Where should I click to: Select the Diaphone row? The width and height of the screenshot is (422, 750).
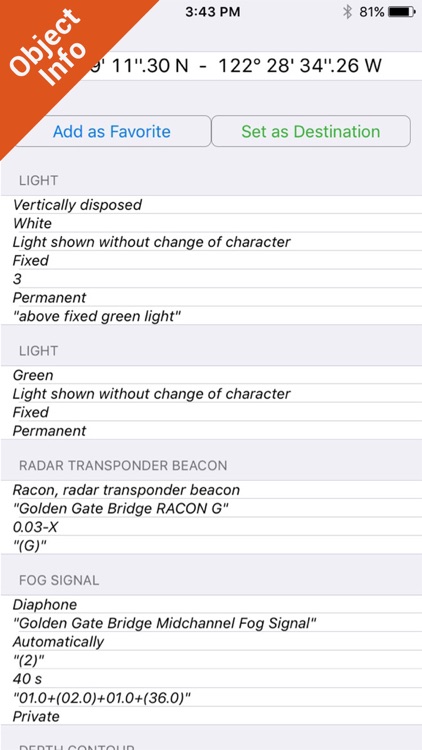211,605
